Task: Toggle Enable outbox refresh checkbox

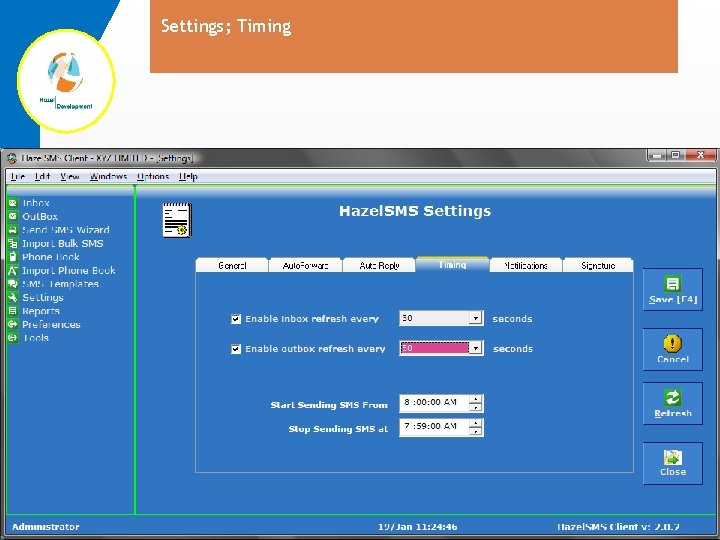Action: pos(236,349)
